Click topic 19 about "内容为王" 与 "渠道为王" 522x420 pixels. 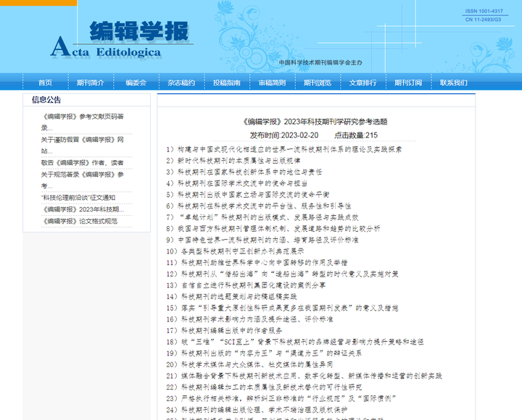[264, 353]
